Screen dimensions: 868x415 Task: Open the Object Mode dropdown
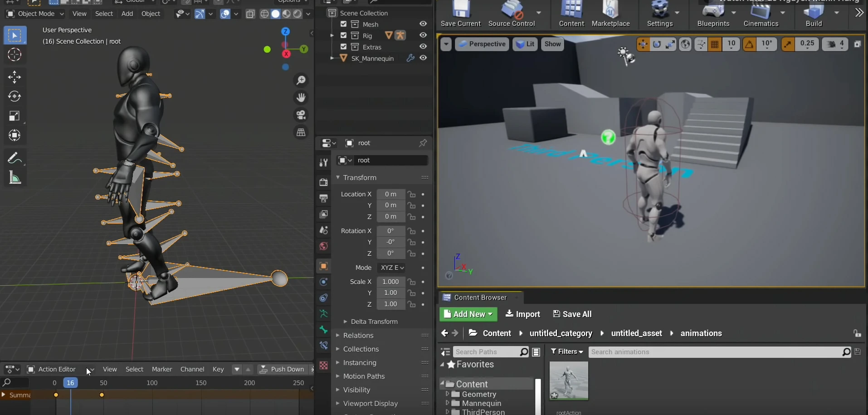[x=35, y=14]
